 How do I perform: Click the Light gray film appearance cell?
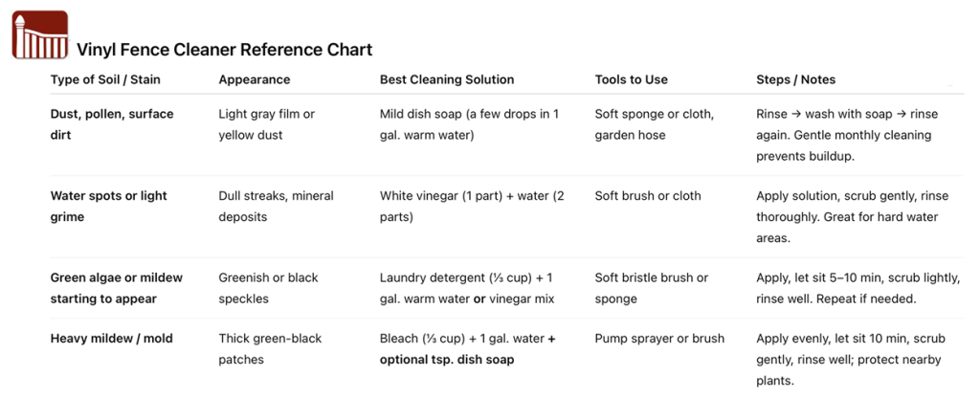coord(266,124)
